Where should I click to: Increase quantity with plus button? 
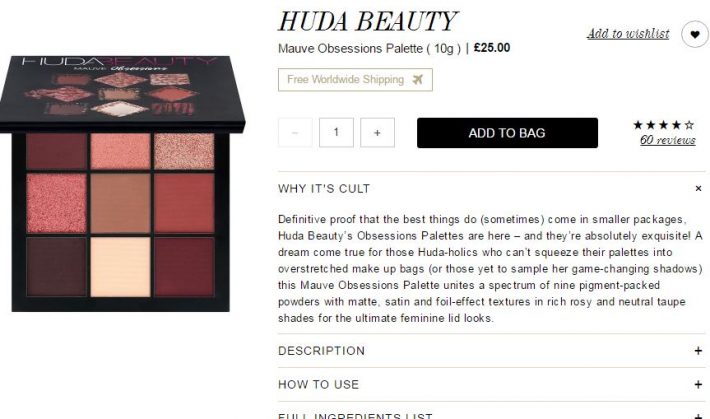377,133
